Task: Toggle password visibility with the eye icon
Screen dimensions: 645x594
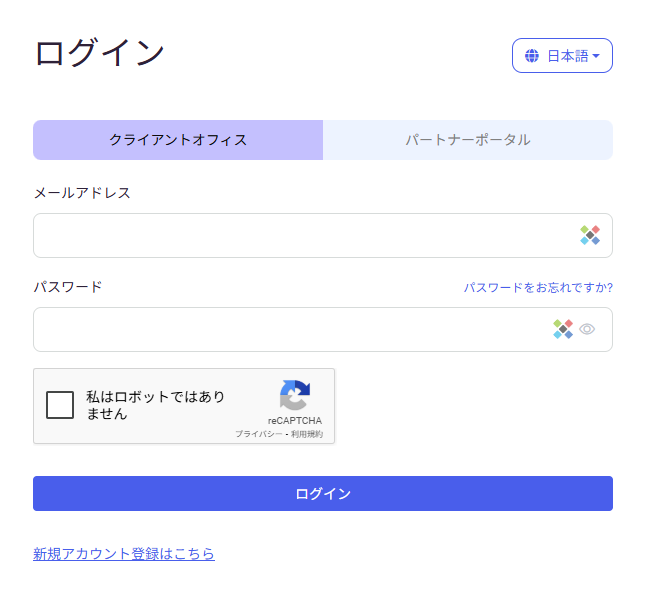Action: [x=587, y=329]
